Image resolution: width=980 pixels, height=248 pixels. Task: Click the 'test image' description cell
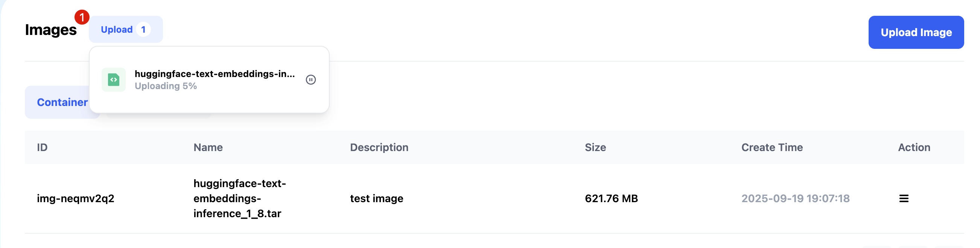click(x=376, y=198)
